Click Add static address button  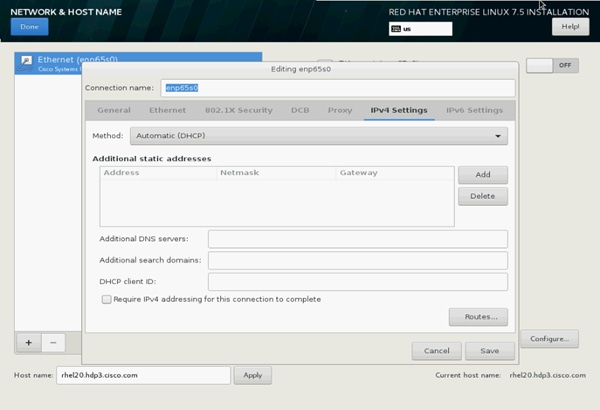pyautogui.click(x=483, y=175)
